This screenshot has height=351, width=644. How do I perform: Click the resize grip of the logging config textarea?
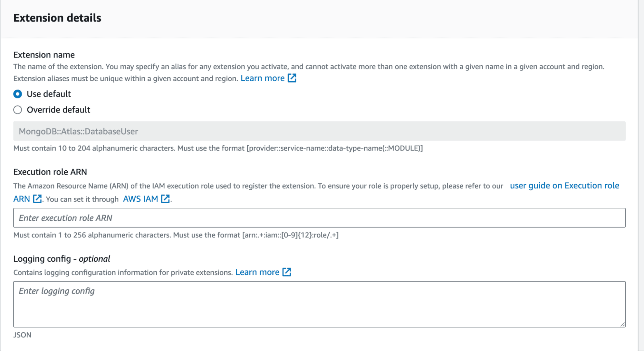[x=622, y=325]
